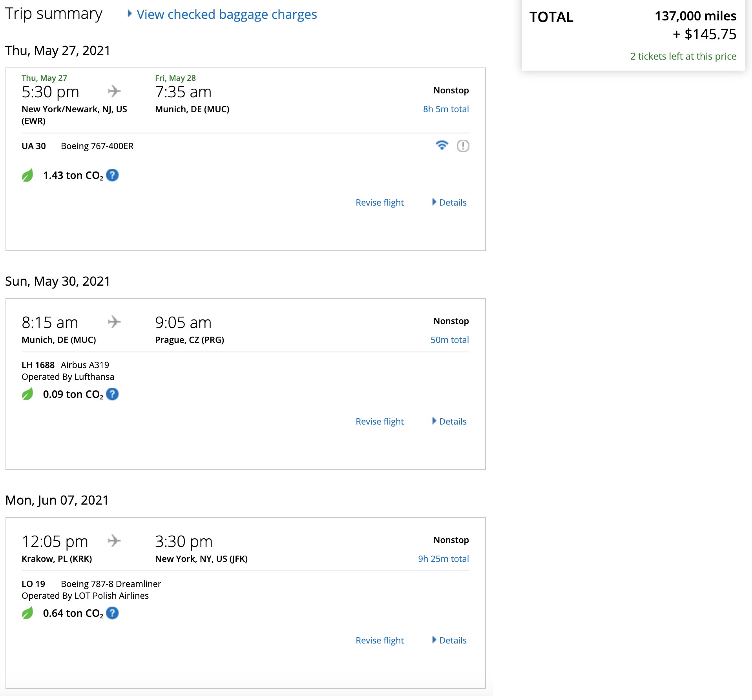The width and height of the screenshot is (752, 700).
Task: Click the Wi-Fi icon on UA 30
Action: [x=442, y=146]
